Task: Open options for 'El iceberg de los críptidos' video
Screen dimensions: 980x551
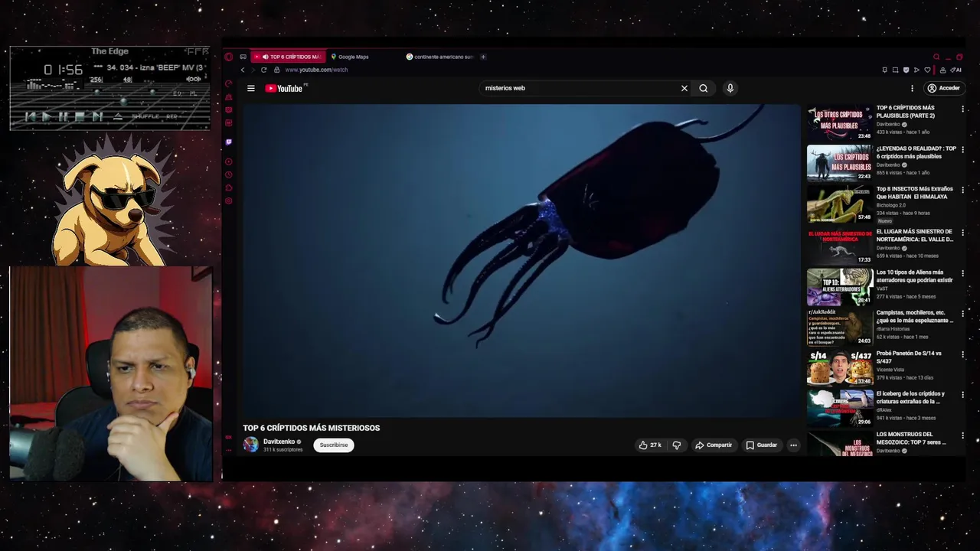Action: click(x=962, y=394)
